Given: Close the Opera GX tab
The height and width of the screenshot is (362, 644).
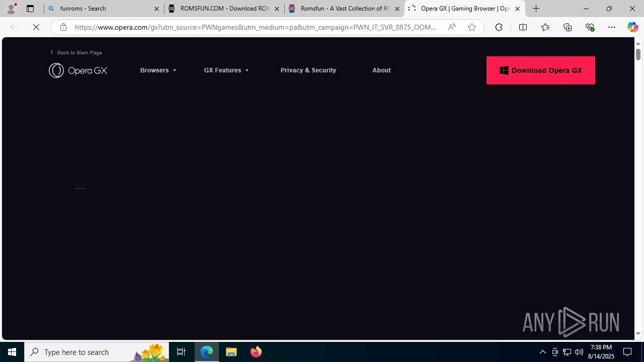Looking at the screenshot, I should pyautogui.click(x=517, y=9).
